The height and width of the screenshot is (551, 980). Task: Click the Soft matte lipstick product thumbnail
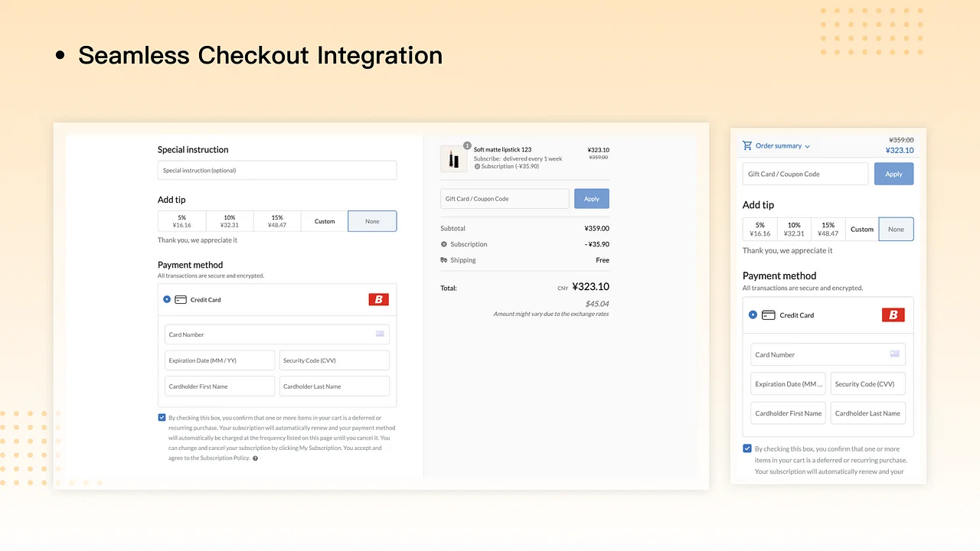(x=453, y=158)
